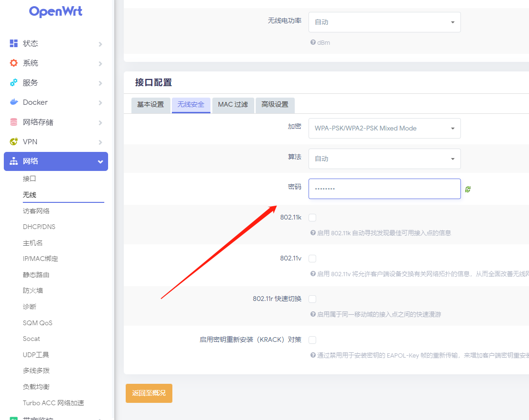529x420 pixels.
Task: Open the 无线电功率 dropdown
Action: pos(384,22)
